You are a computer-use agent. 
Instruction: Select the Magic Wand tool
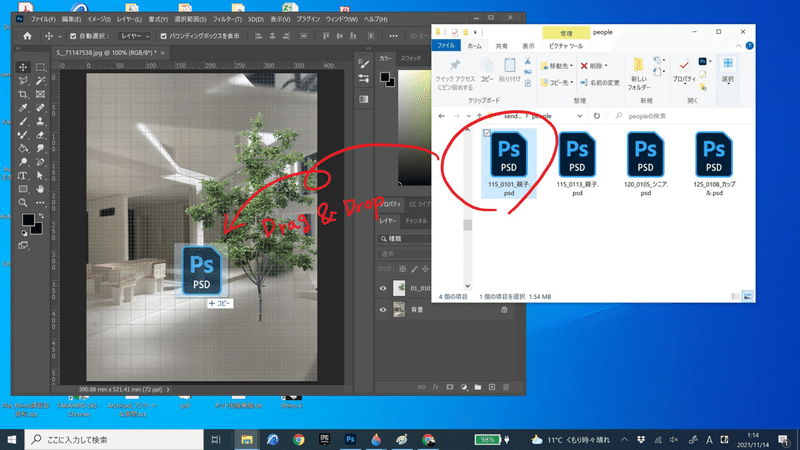(40, 81)
